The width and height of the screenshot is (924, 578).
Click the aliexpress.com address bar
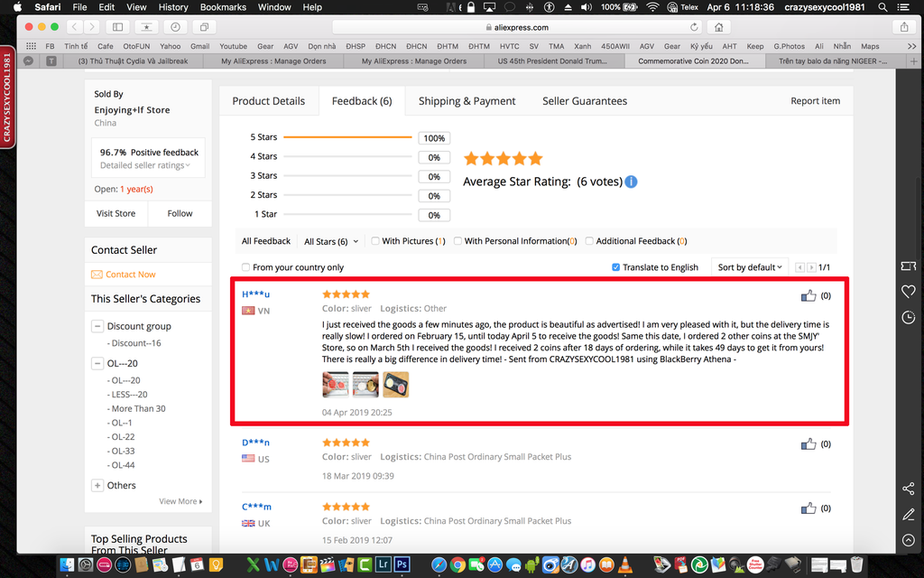coord(517,27)
